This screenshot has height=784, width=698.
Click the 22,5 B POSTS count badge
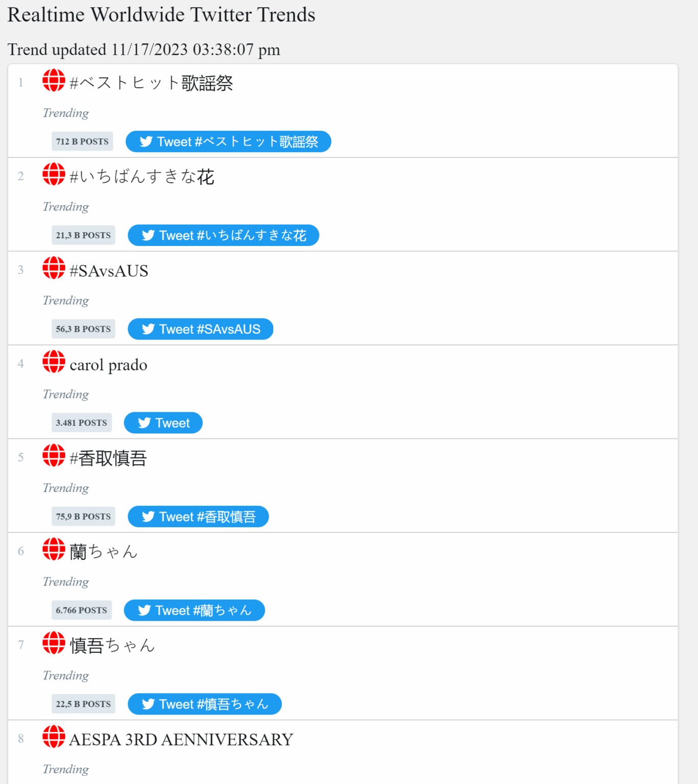point(83,704)
